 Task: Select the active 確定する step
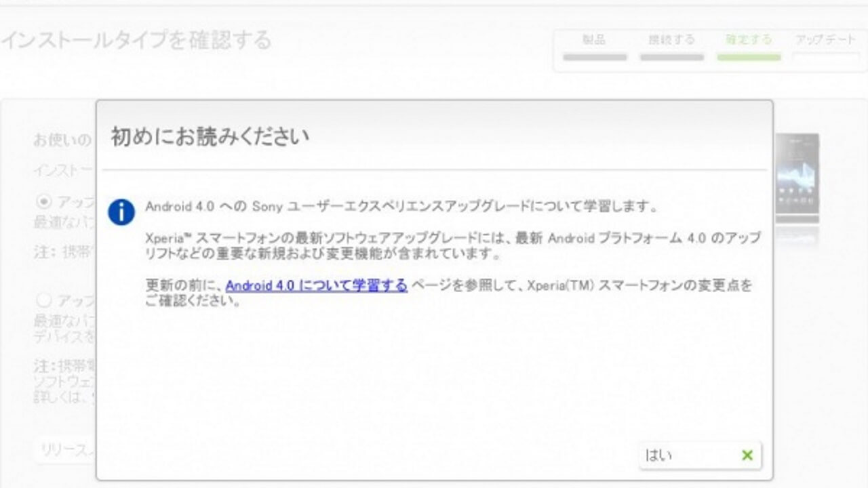click(748, 39)
